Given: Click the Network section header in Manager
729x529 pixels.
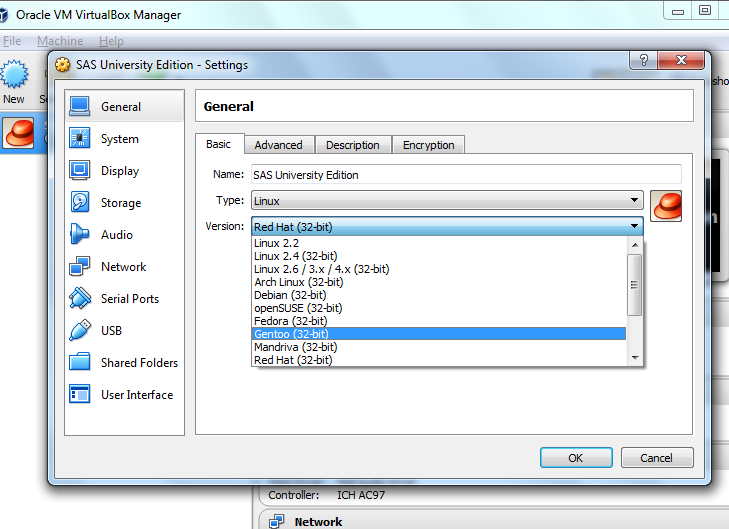Looking at the screenshot, I should (x=493, y=520).
